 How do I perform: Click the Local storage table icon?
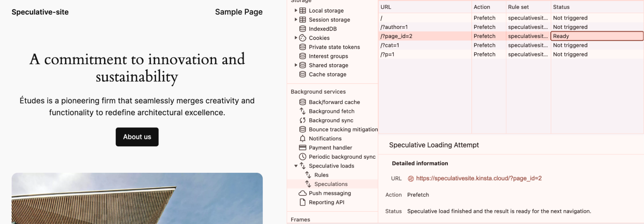pyautogui.click(x=303, y=11)
